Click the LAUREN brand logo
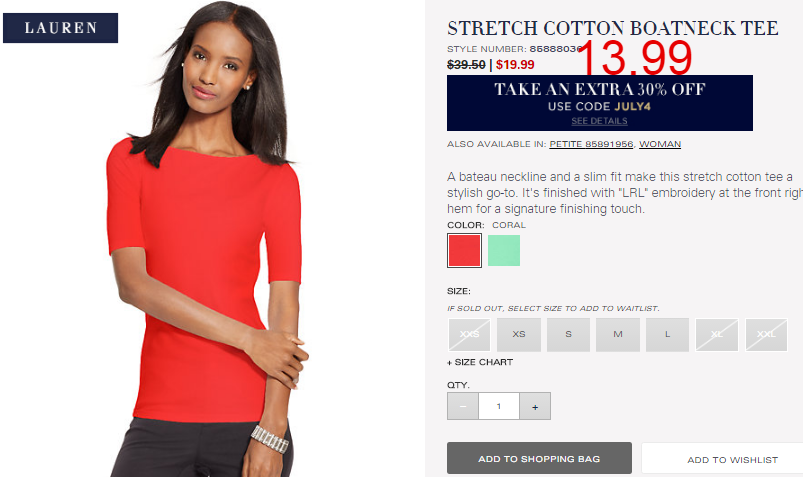This screenshot has width=803, height=477. (60, 28)
